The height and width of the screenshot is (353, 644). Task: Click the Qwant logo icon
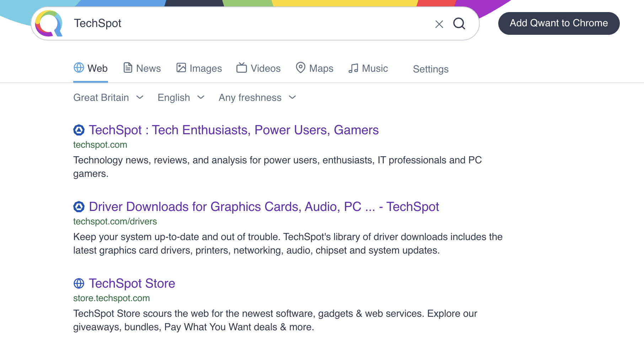pos(49,23)
